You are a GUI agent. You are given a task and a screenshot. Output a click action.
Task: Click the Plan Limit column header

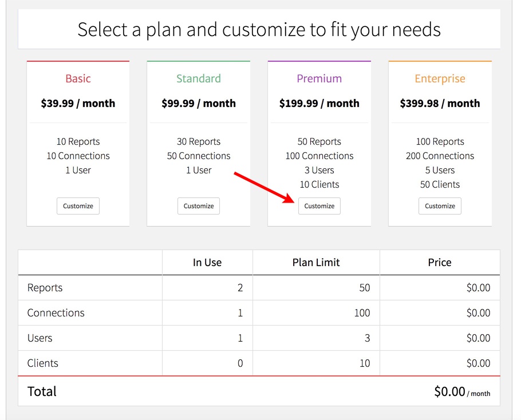(x=315, y=262)
